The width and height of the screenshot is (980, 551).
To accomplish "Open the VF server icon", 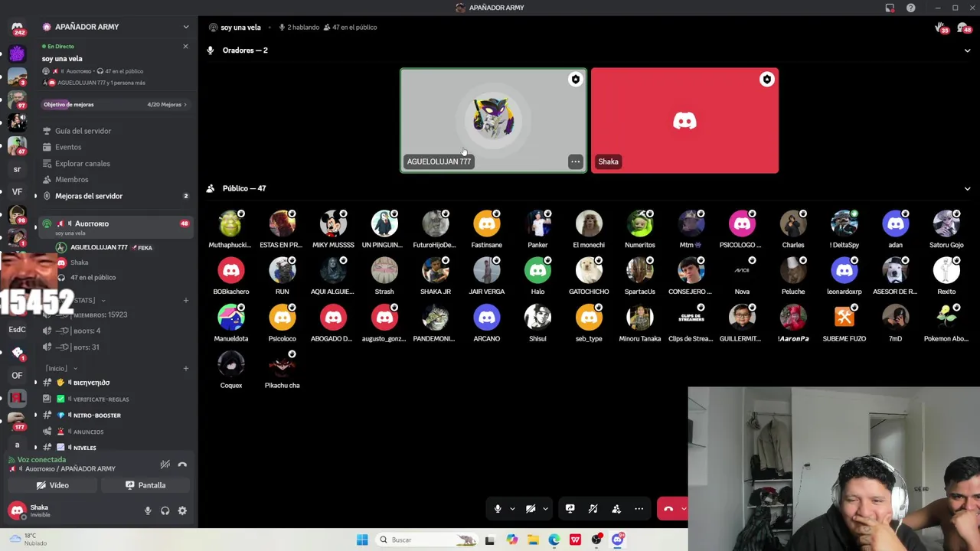I will tap(17, 192).
